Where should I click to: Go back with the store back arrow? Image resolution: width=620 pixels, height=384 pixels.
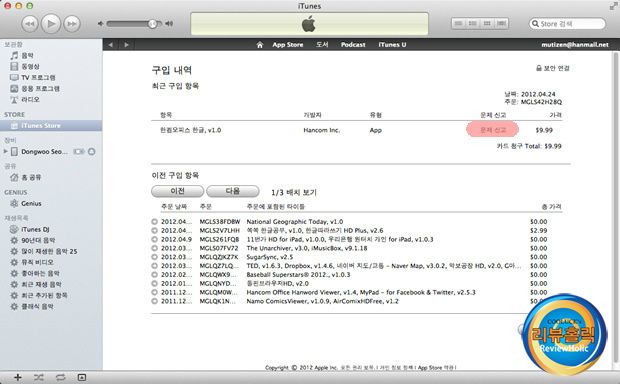tap(111, 45)
